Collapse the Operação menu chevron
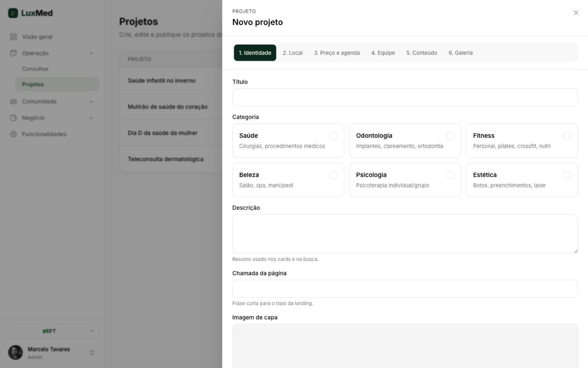 tap(91, 53)
